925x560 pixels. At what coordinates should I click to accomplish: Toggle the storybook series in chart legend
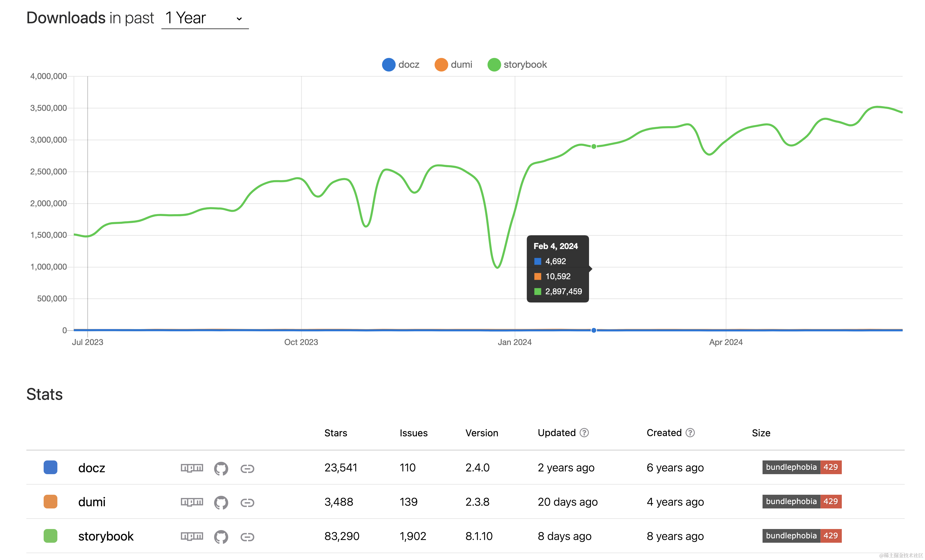517,64
